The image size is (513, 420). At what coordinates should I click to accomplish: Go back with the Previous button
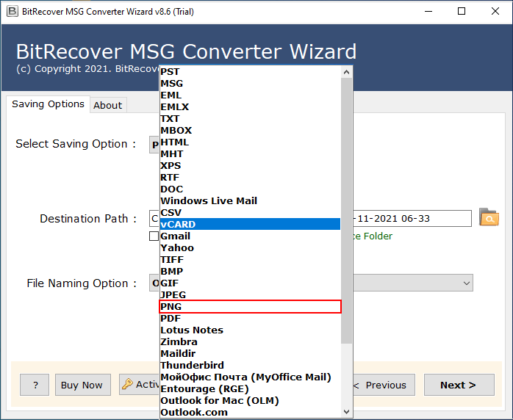click(x=384, y=385)
